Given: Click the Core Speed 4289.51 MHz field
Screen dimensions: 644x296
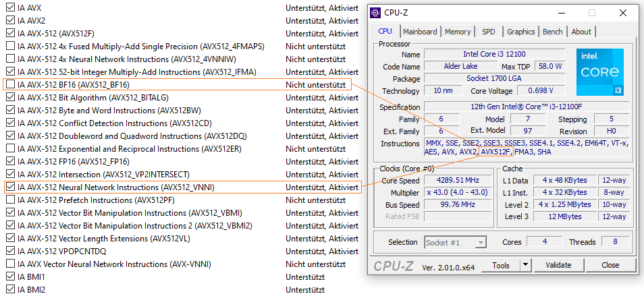Looking at the screenshot, I should 458,181.
